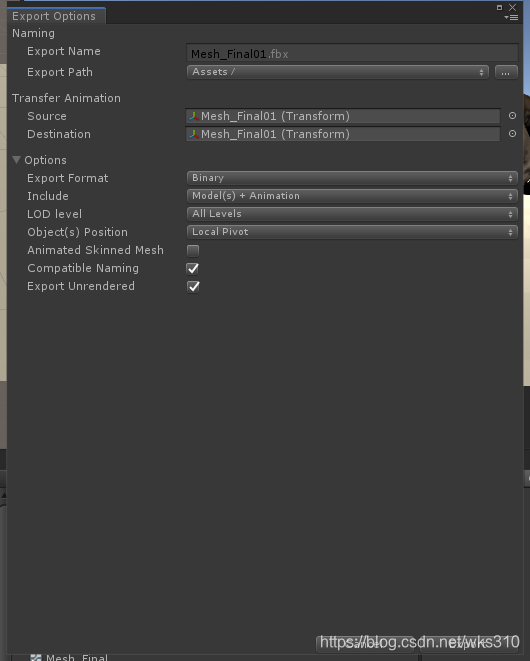Click the Source label

pyautogui.click(x=47, y=116)
